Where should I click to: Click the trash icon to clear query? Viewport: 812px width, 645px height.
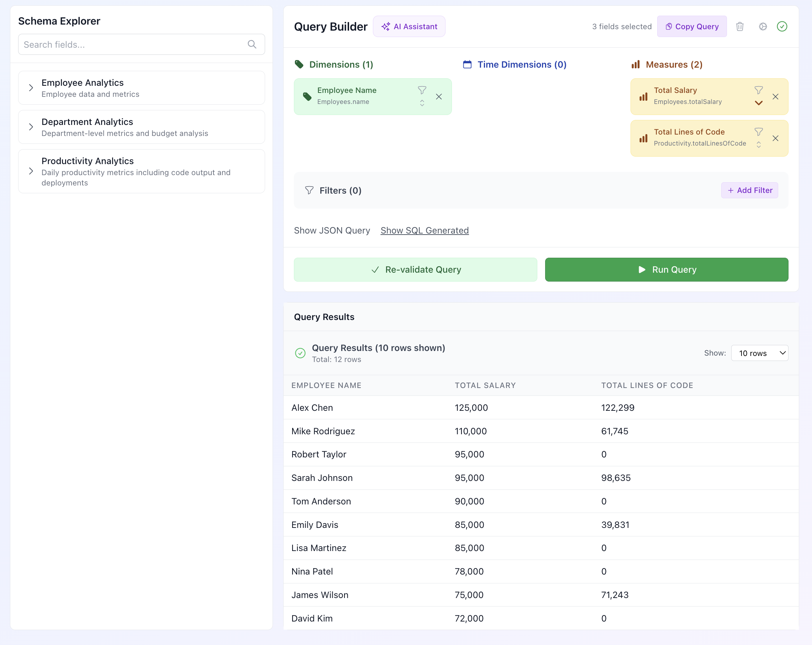740,26
